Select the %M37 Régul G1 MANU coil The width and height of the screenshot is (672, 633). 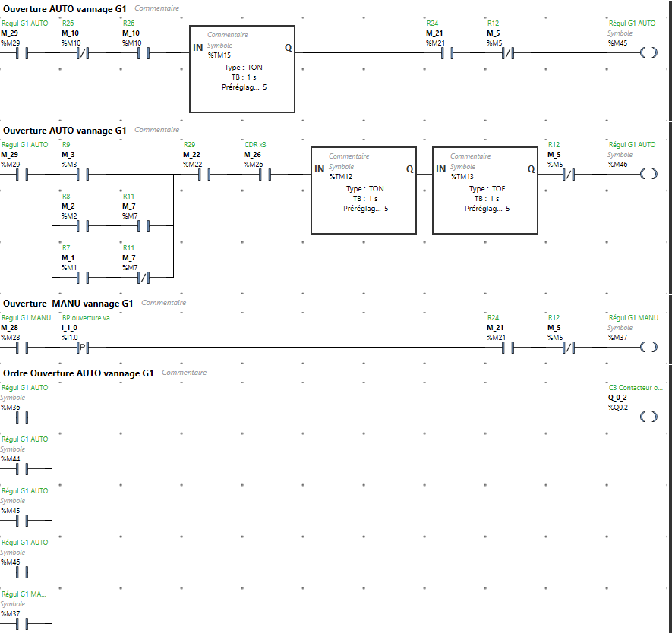tap(647, 347)
